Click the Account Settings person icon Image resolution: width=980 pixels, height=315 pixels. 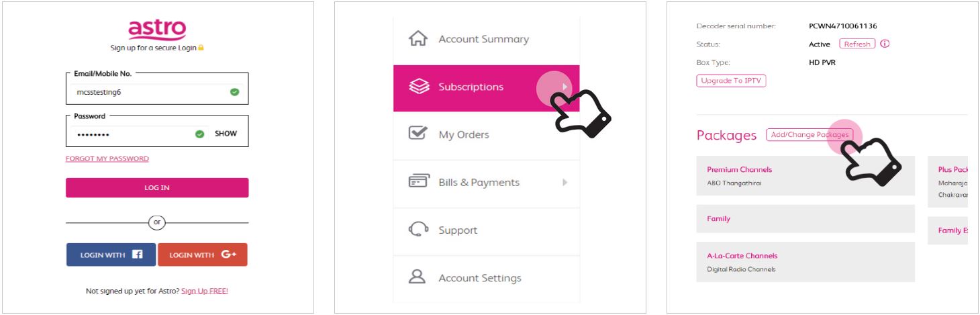click(418, 277)
